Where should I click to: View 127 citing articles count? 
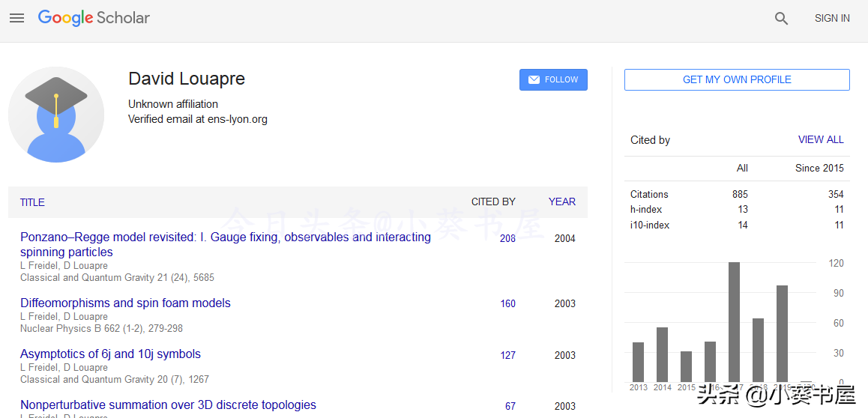coord(507,355)
